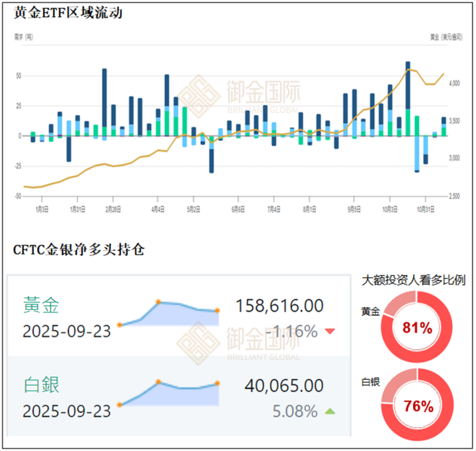The height and width of the screenshot is (451, 476).
Task: Click the 大额投资人看多比例 heading
Action: point(413,280)
